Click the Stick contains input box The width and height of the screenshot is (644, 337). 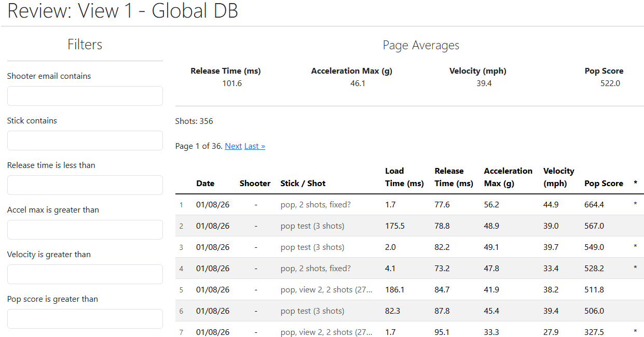coord(85,141)
